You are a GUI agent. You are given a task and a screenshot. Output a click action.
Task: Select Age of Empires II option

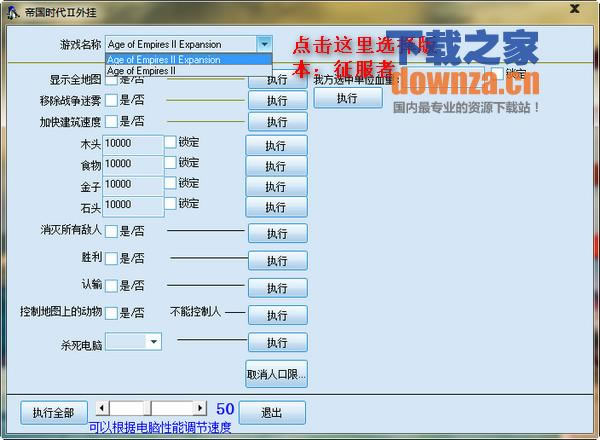[x=189, y=71]
